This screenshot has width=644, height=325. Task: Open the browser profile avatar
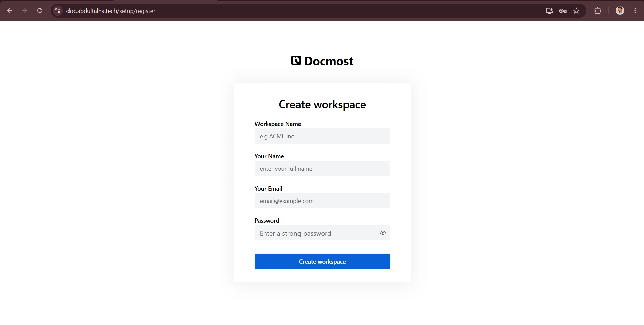click(620, 11)
